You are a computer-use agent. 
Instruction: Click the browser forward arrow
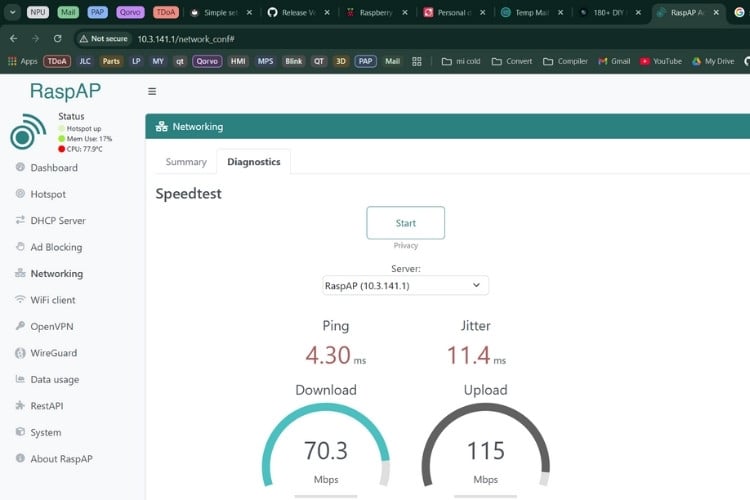pyautogui.click(x=35, y=39)
